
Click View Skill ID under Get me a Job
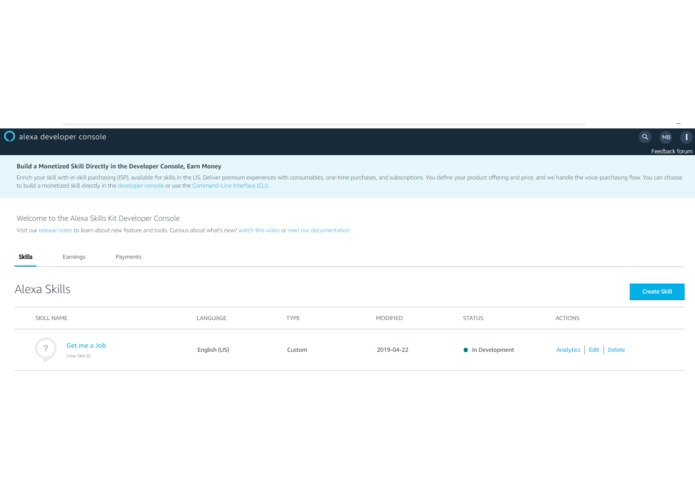coord(78,356)
